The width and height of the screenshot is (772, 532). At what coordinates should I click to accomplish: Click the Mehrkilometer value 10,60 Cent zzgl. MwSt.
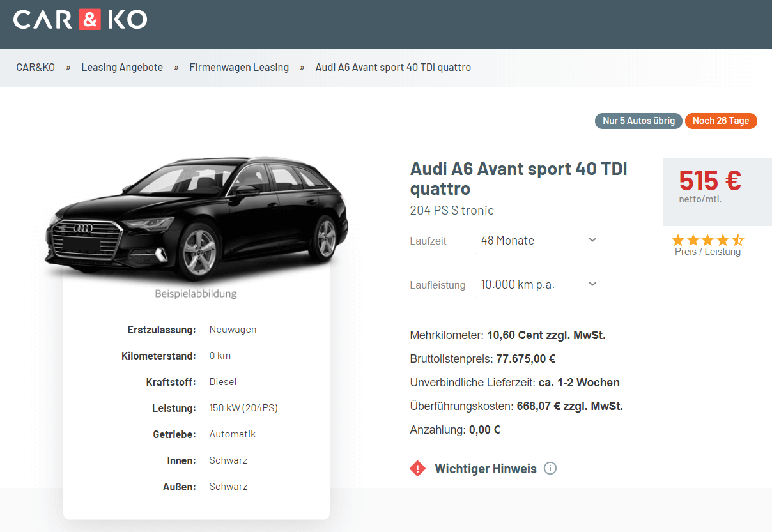[x=546, y=335]
